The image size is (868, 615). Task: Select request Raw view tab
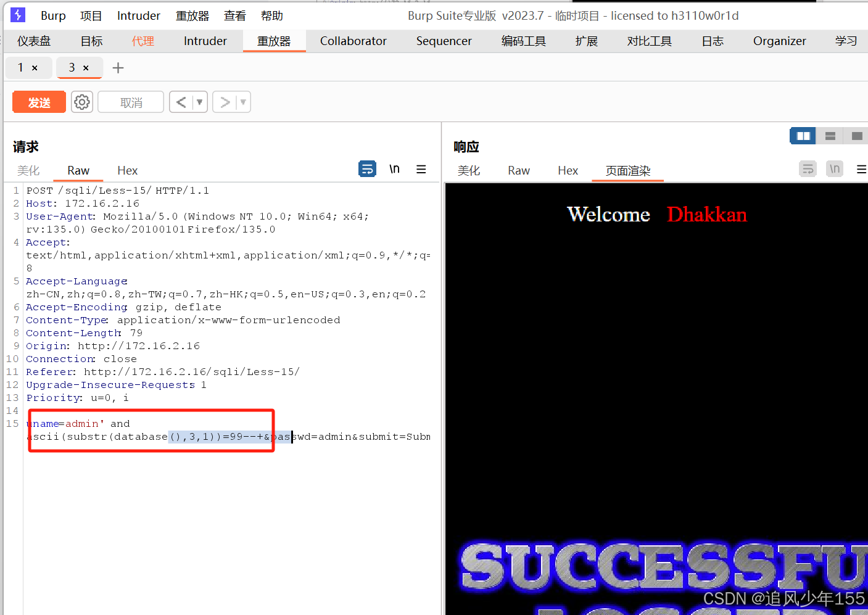click(78, 170)
